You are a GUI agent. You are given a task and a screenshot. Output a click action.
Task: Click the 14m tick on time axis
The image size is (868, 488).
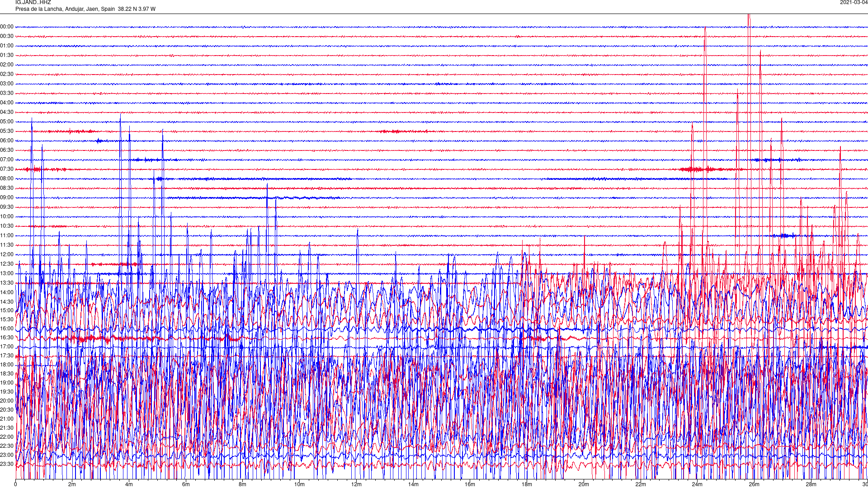(413, 485)
